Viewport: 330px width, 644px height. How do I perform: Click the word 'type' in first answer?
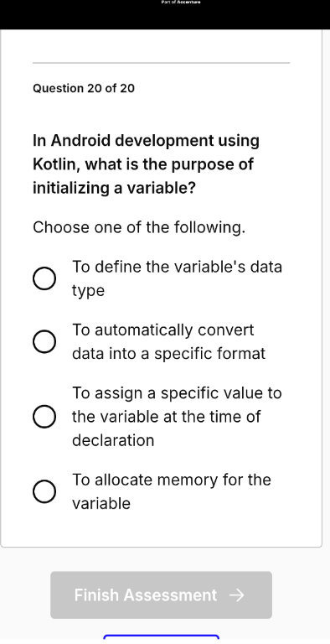click(88, 291)
